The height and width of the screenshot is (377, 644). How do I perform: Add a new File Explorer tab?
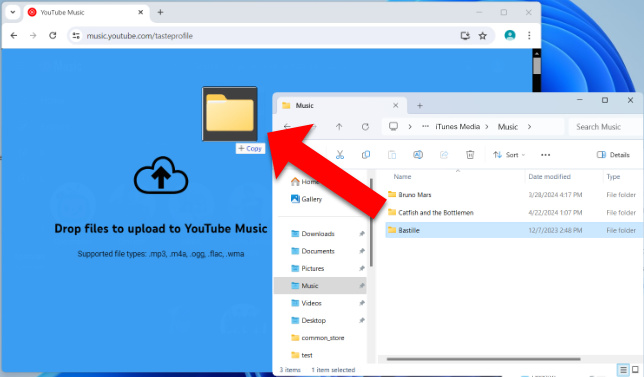tap(420, 106)
